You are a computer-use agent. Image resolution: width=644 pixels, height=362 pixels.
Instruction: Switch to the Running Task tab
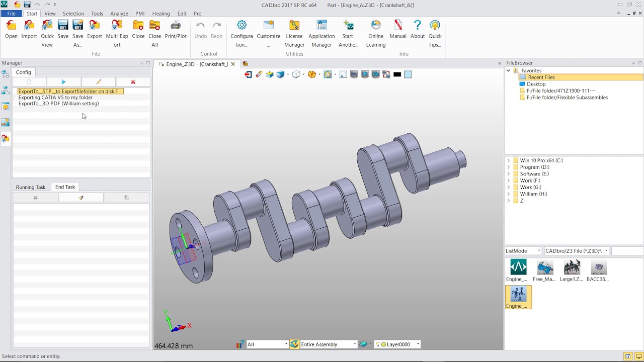[x=31, y=187]
